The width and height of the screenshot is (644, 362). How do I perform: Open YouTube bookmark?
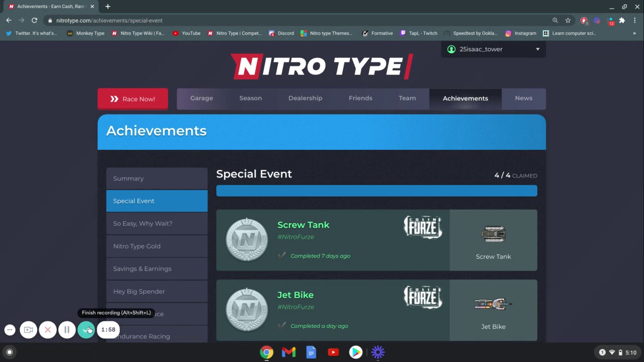point(186,33)
